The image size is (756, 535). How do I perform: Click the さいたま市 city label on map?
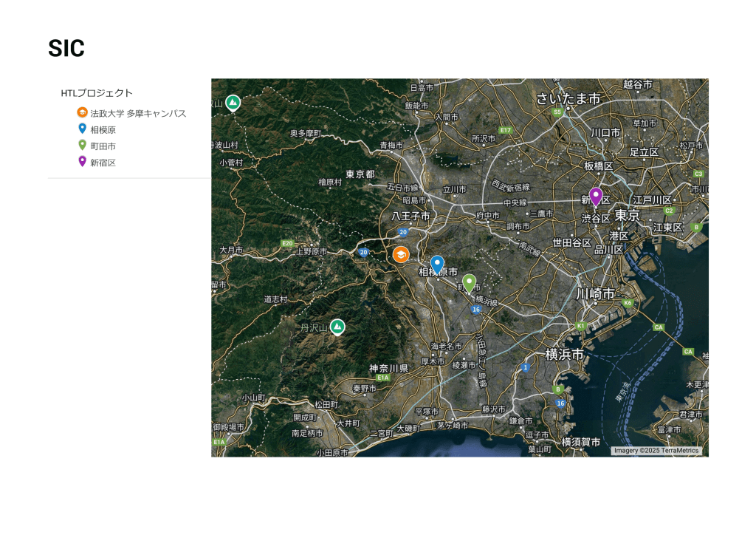tap(568, 98)
